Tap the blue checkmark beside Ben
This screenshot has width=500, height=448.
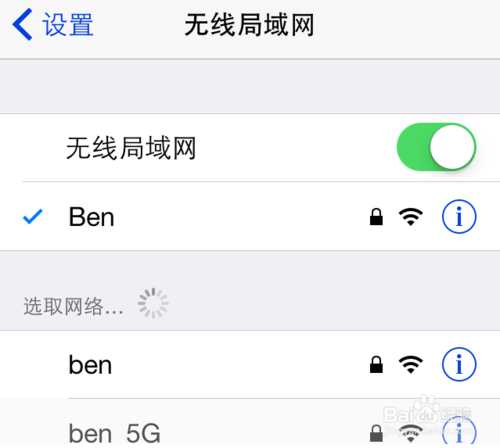pyautogui.click(x=33, y=216)
